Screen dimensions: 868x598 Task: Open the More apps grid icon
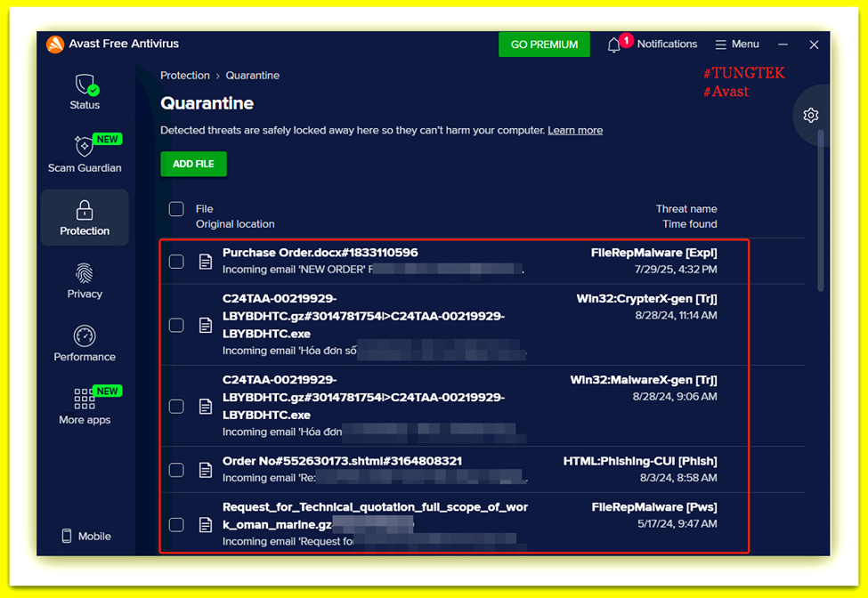coord(85,399)
